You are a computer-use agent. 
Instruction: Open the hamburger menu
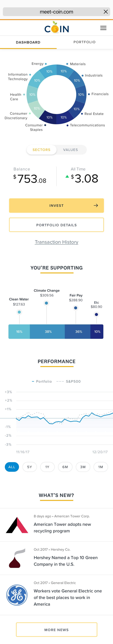[103, 28]
